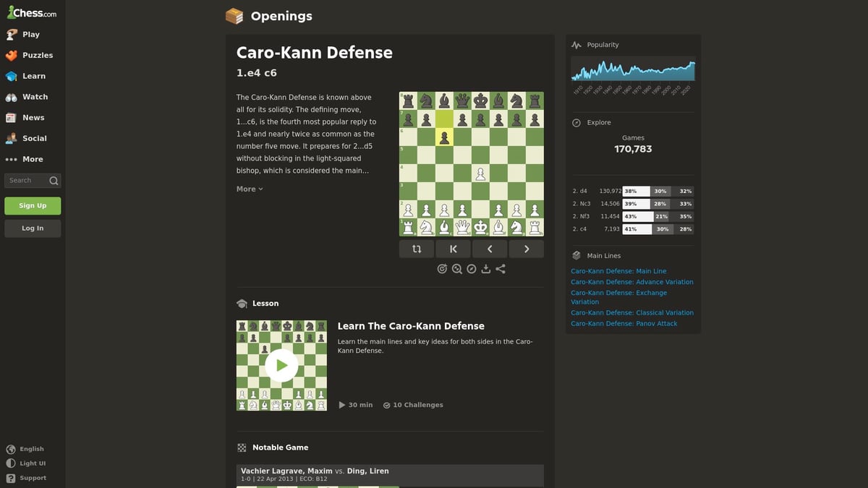This screenshot has height=488, width=868.
Task: Flip the chess board orientation
Action: 417,248
